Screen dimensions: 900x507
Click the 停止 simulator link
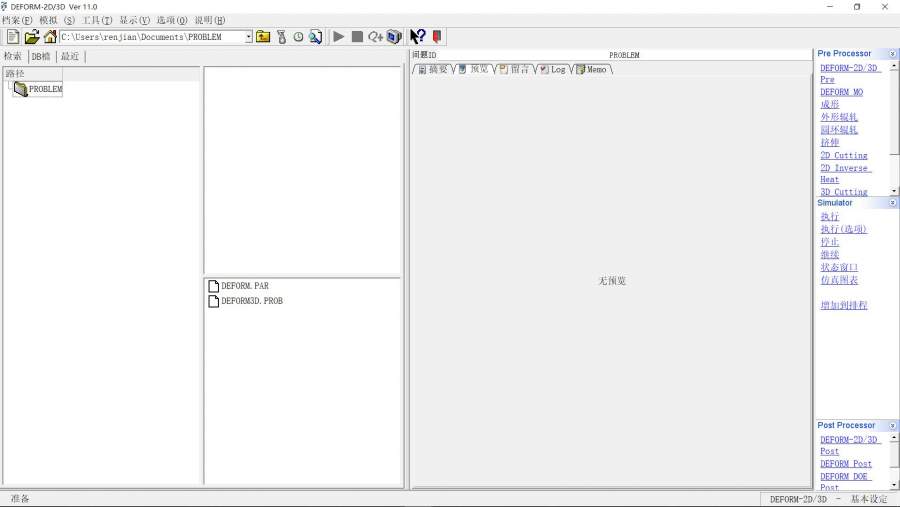pyautogui.click(x=830, y=242)
